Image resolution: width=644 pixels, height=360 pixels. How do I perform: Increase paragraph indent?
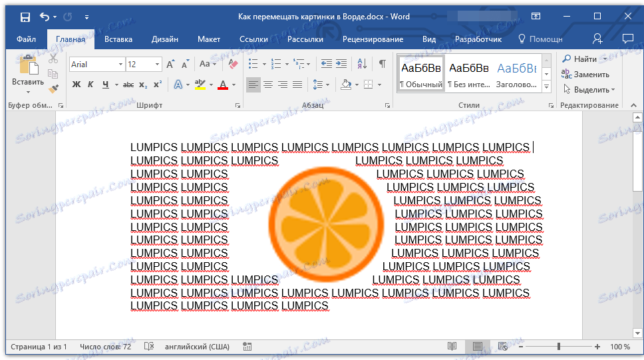tap(341, 64)
